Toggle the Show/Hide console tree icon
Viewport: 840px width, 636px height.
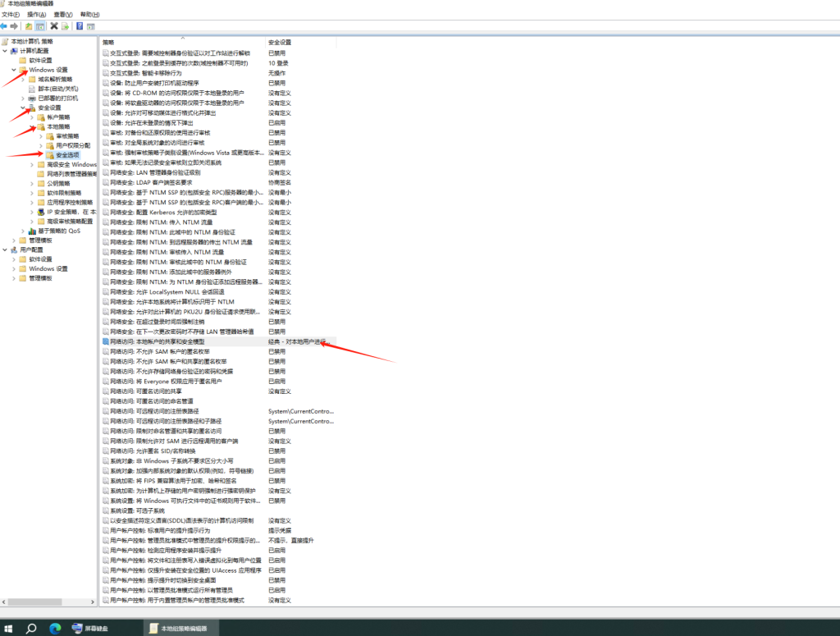(x=40, y=25)
